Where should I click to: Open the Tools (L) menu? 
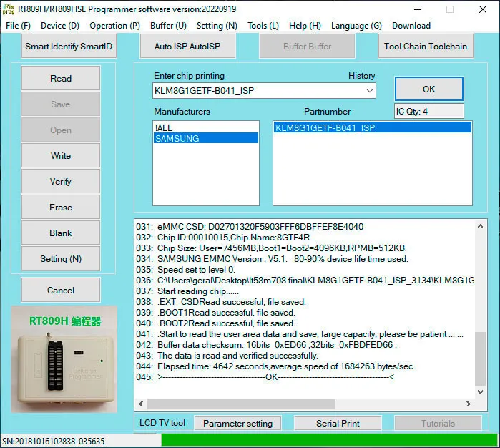pyautogui.click(x=263, y=26)
